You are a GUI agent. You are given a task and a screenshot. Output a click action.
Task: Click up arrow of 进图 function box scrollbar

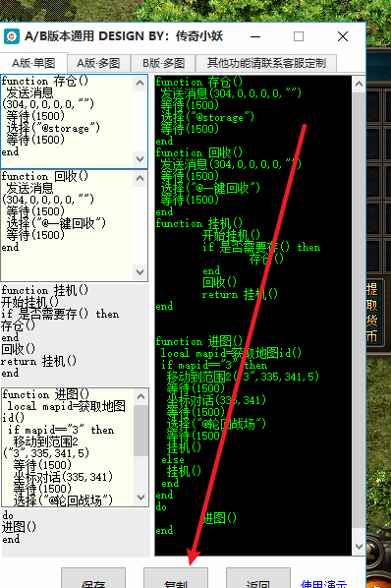140,396
